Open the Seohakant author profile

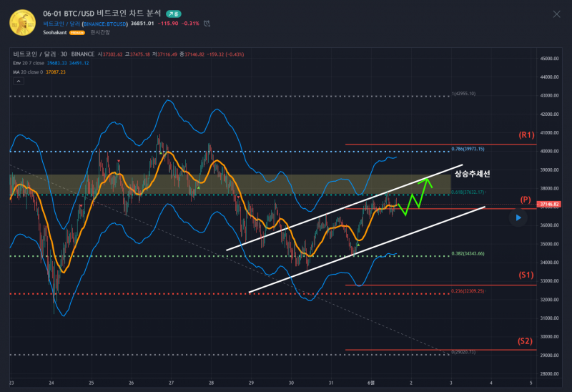56,32
